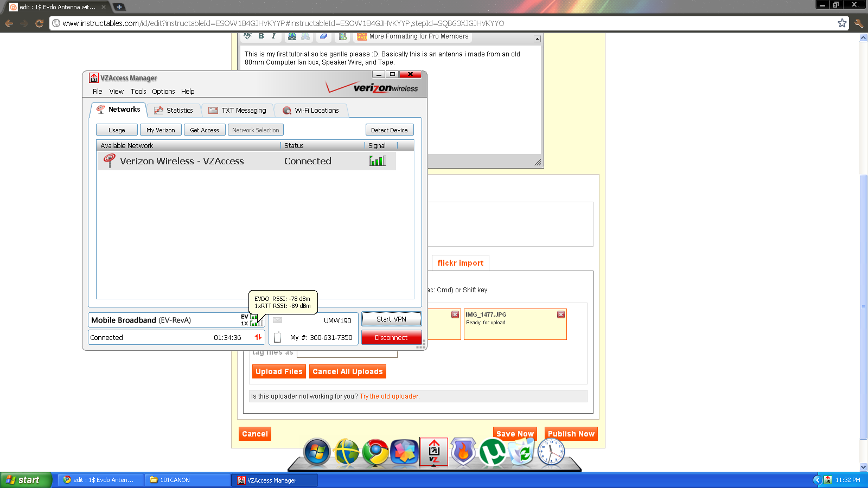The height and width of the screenshot is (488, 868).
Task: Switch to the Statistics tab
Action: pos(174,111)
